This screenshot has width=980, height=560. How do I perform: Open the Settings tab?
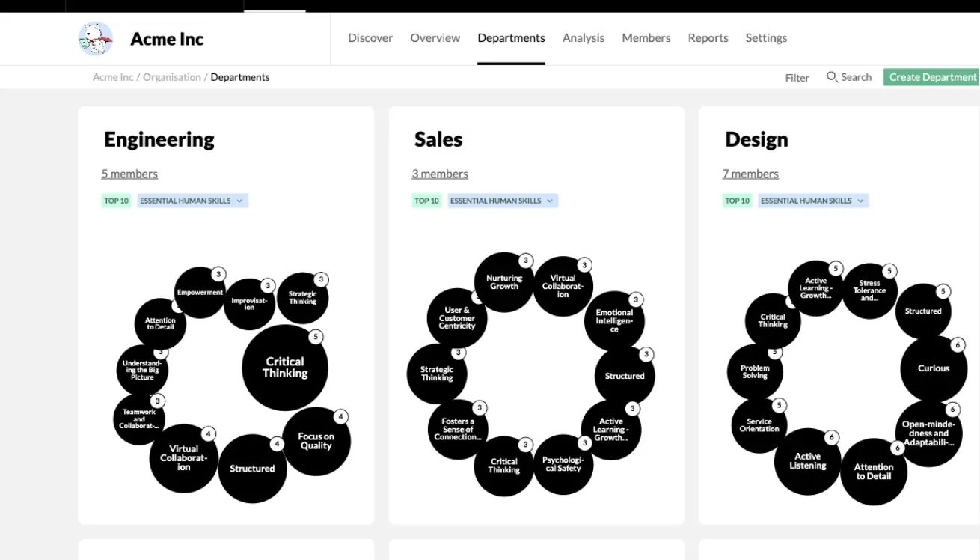click(766, 38)
